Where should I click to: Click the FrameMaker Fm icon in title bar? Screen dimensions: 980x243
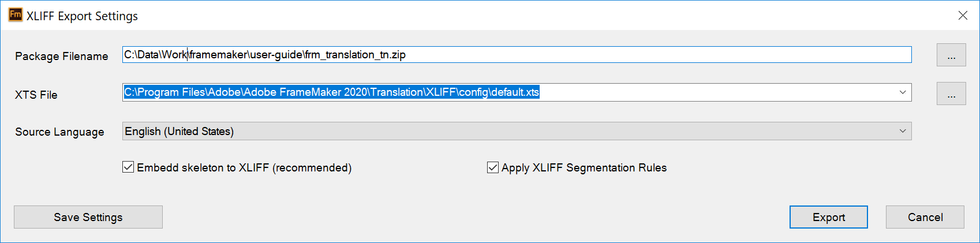tap(16, 15)
